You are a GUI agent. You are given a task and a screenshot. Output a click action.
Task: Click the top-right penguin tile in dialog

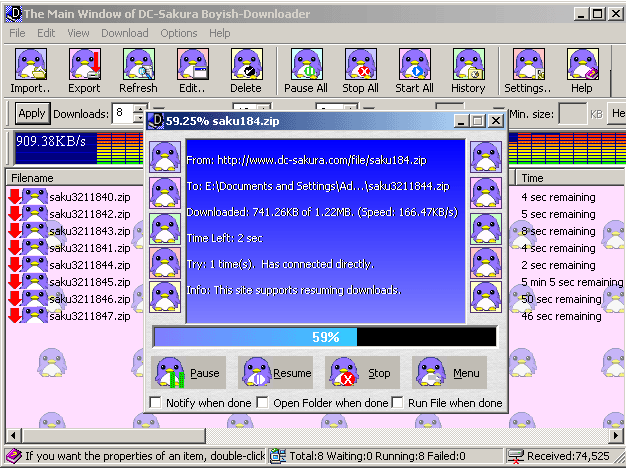click(x=485, y=157)
